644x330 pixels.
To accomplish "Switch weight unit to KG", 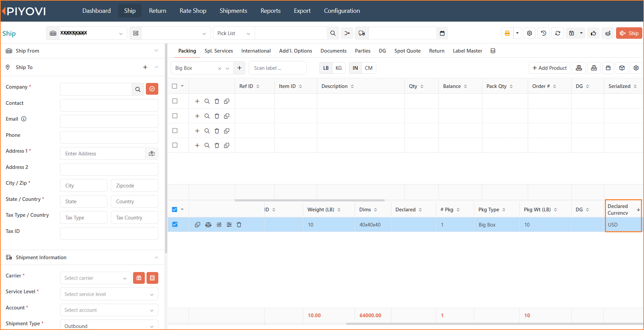I will [x=339, y=68].
